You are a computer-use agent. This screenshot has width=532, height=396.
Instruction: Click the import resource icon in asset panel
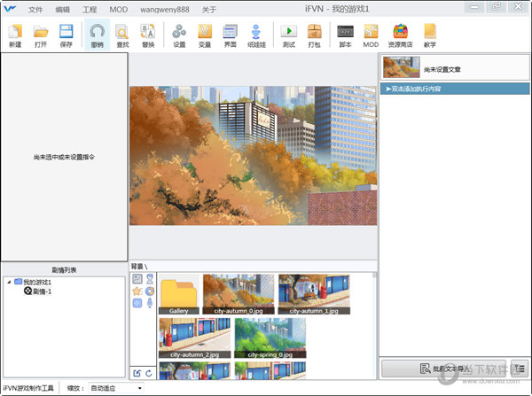coord(137,373)
